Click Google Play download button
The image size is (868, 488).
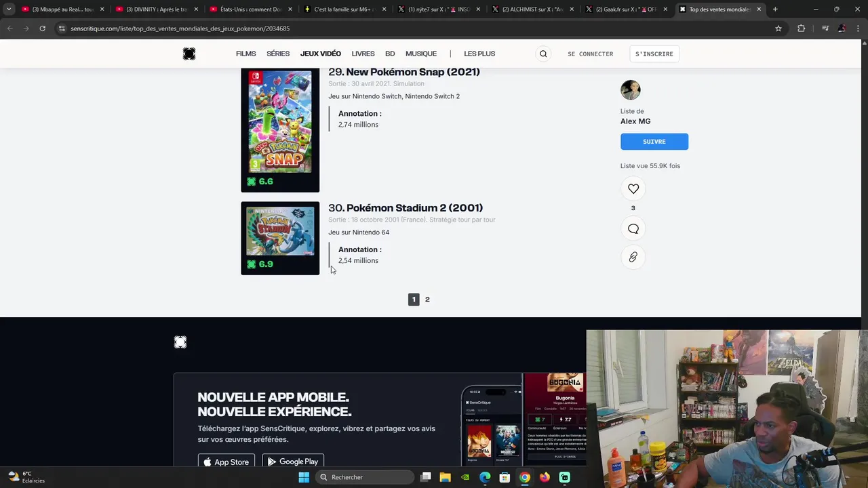[x=293, y=462]
